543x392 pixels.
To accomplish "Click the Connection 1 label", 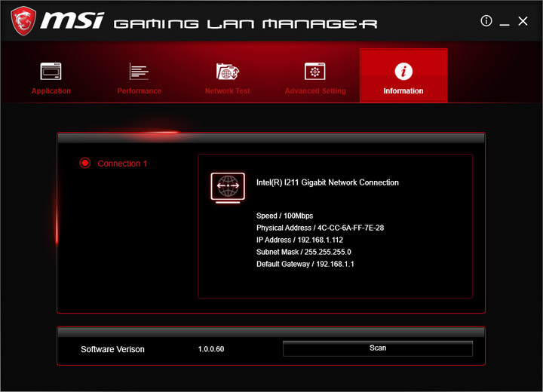I will (122, 164).
